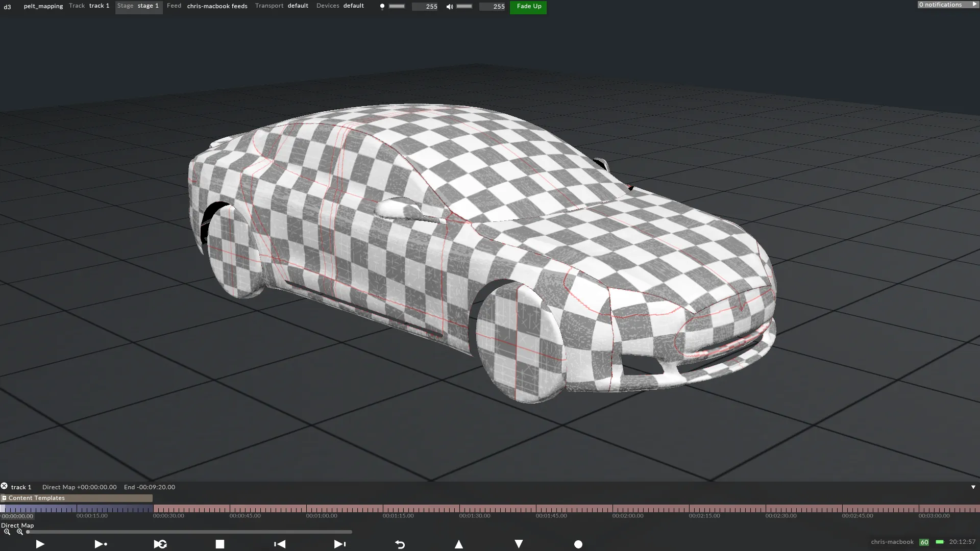The height and width of the screenshot is (551, 980).
Task: Adjust the master brightness slider
Action: 397,6
